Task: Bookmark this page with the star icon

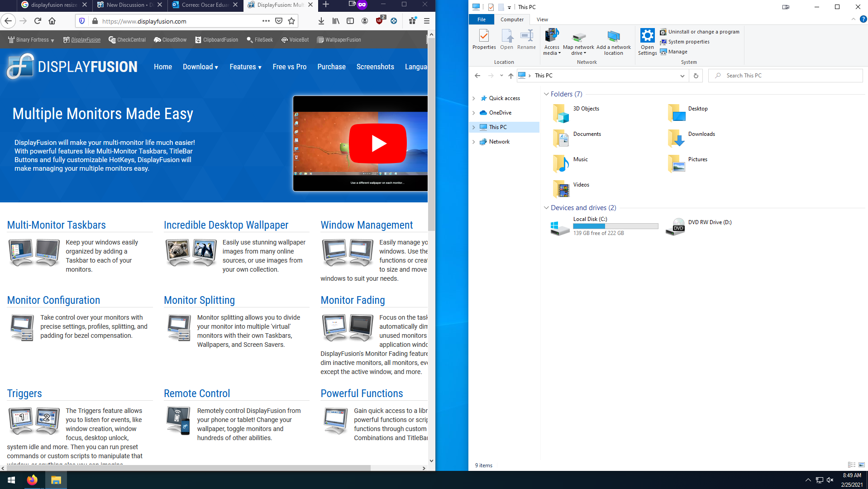Action: tap(291, 21)
